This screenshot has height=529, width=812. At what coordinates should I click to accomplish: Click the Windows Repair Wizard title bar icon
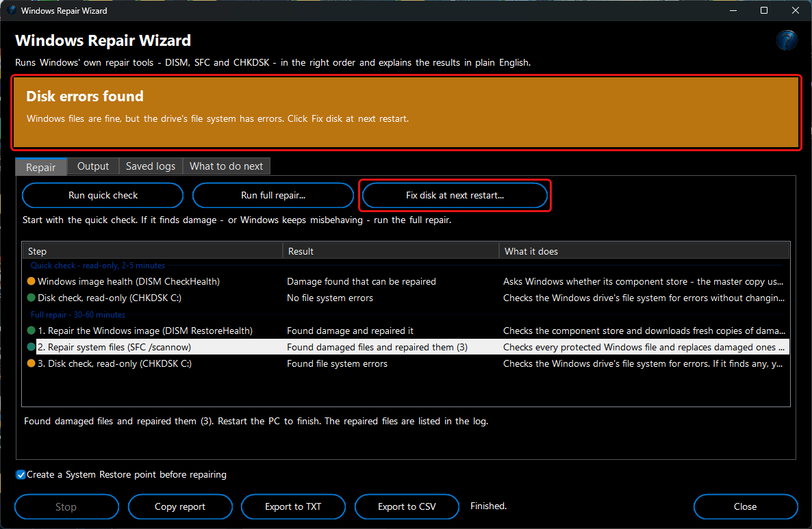(x=12, y=10)
